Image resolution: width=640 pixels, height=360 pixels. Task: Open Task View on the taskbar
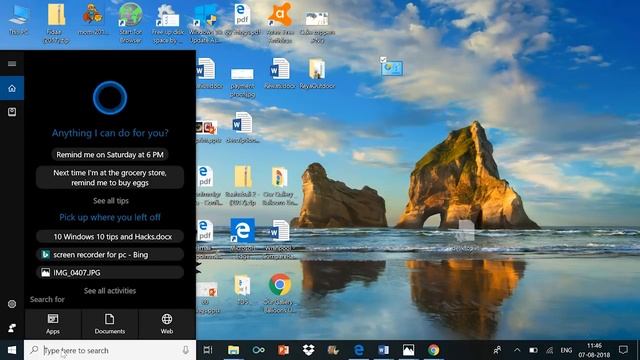click(208, 350)
